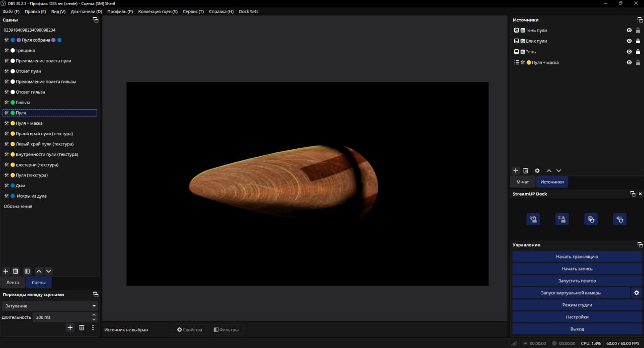
Task: Undock the Sources panel with float icon
Action: click(x=639, y=20)
